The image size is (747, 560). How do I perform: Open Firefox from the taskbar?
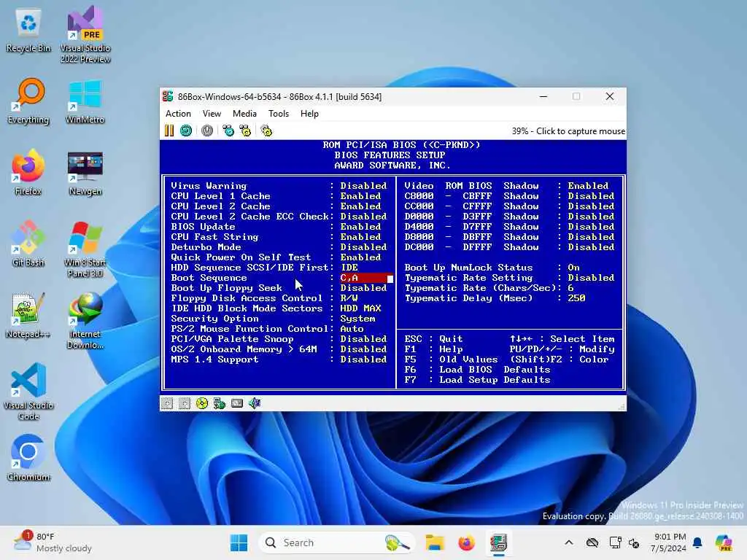(x=466, y=542)
